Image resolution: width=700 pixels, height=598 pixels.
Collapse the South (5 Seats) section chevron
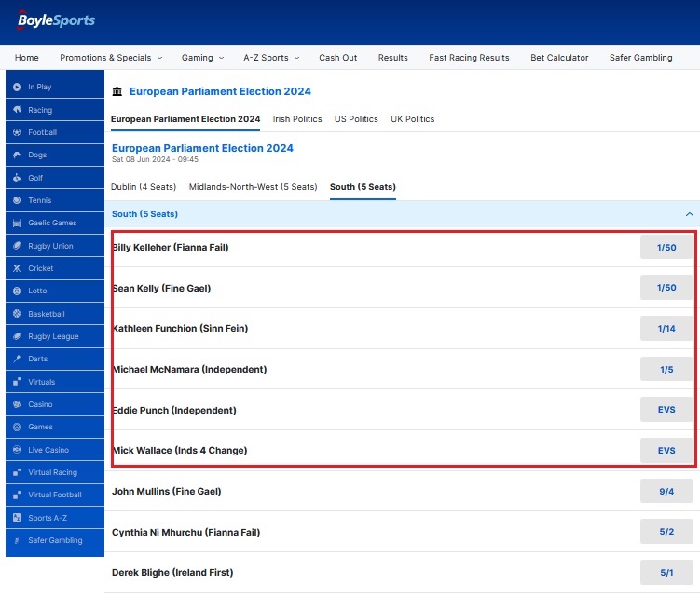click(x=690, y=214)
